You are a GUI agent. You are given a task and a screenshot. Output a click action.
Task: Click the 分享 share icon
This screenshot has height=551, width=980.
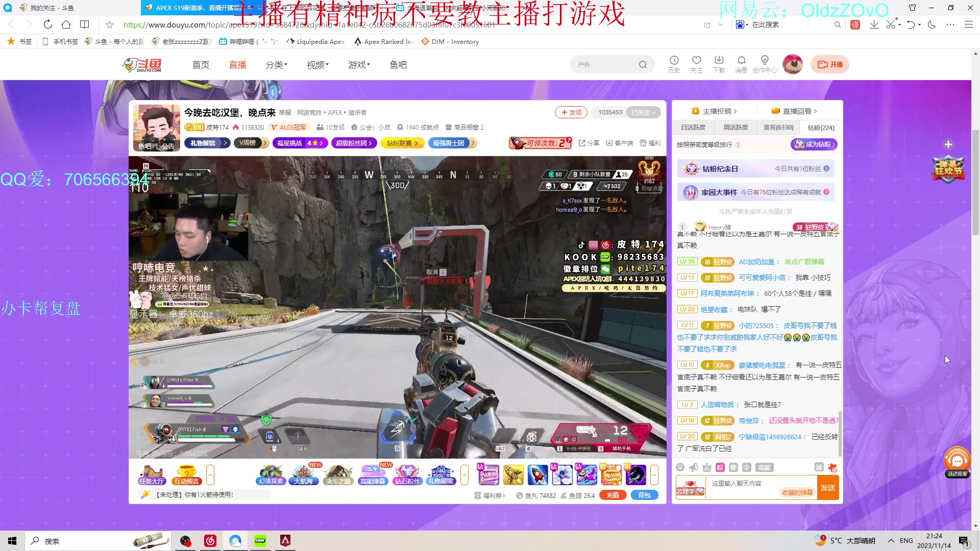(589, 143)
